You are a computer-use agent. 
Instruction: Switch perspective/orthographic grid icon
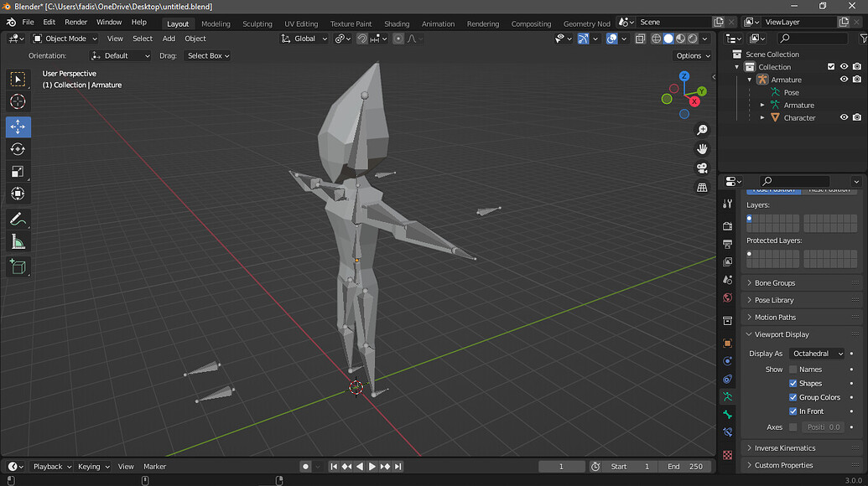pos(702,188)
